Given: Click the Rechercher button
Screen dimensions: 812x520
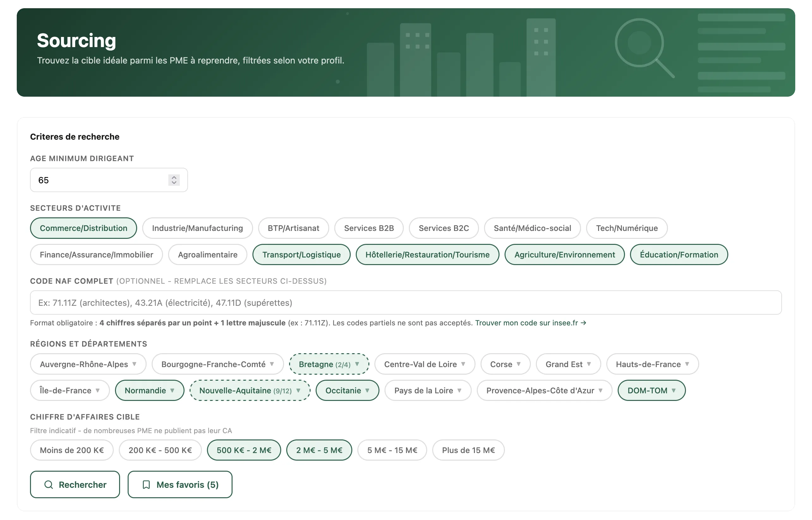Looking at the screenshot, I should [x=75, y=485].
